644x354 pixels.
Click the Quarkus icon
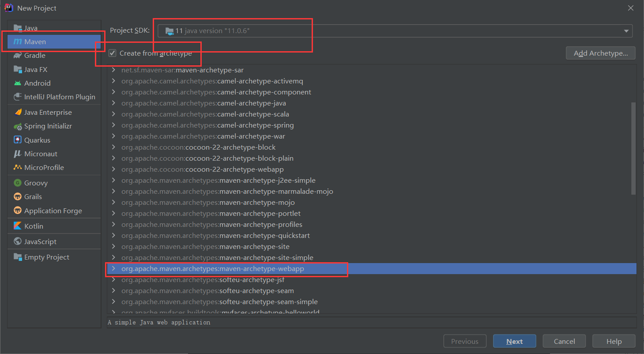(18, 140)
